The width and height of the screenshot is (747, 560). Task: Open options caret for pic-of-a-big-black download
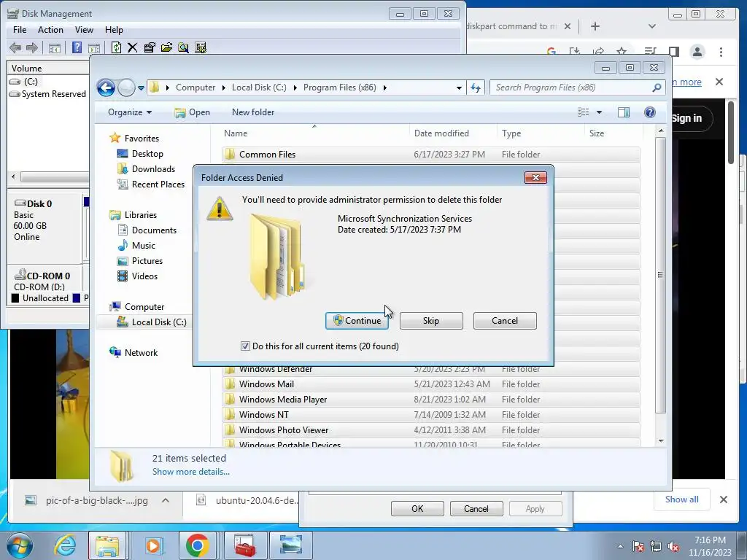pos(166,500)
